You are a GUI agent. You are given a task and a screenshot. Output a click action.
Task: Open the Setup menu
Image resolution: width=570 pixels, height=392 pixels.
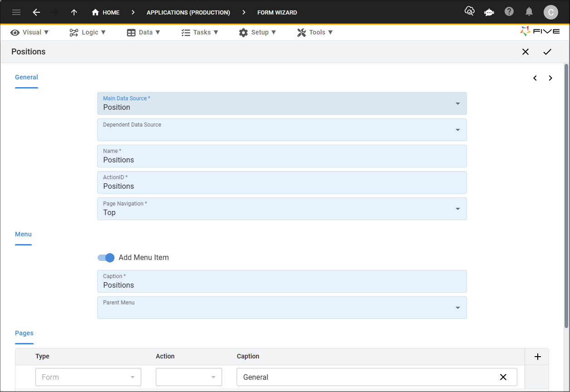click(x=258, y=32)
